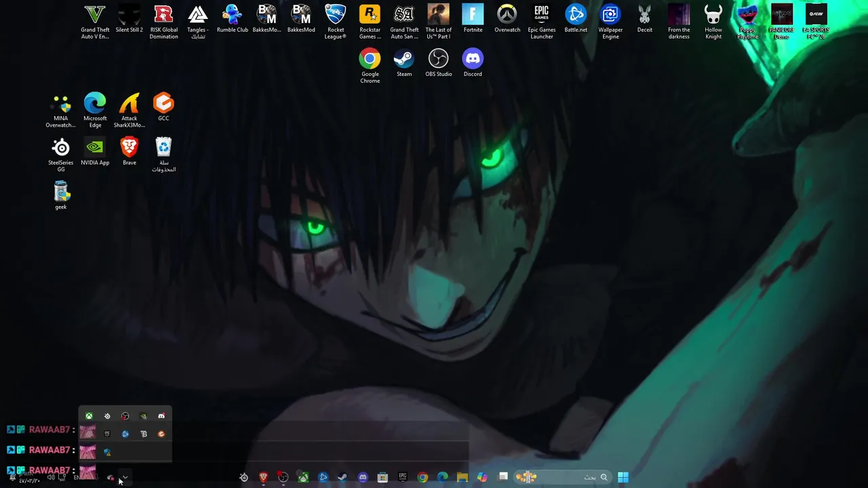This screenshot has height=488, width=868.
Task: Open Discord on the taskbar
Action: click(x=363, y=477)
